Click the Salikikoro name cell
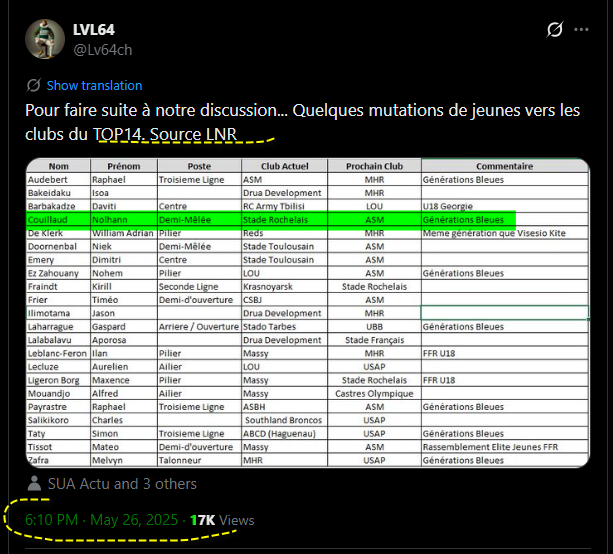Viewport: 613px width, 554px height. coord(59,420)
